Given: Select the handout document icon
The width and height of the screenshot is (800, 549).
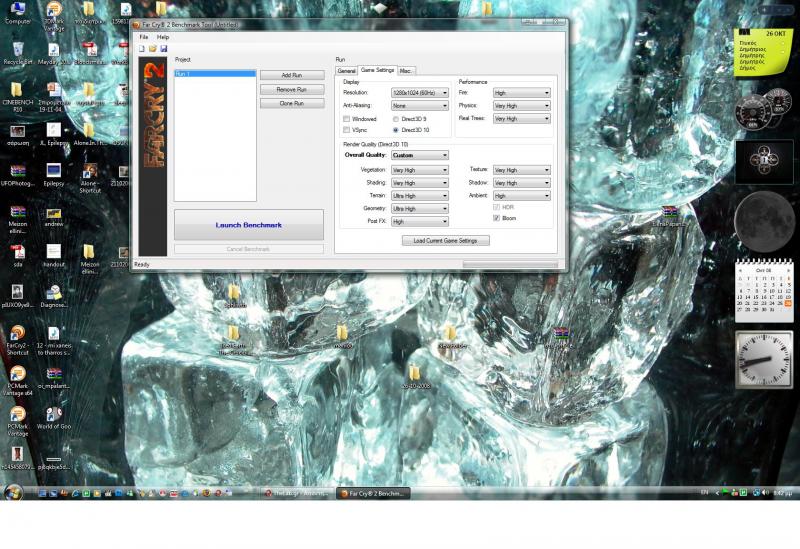Looking at the screenshot, I should coord(54,256).
